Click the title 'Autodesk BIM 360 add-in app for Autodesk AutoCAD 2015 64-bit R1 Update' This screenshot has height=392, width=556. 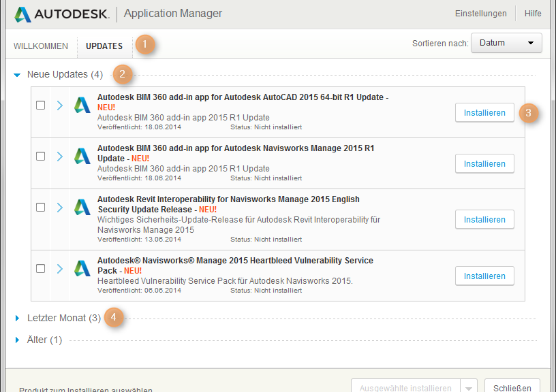coord(241,97)
